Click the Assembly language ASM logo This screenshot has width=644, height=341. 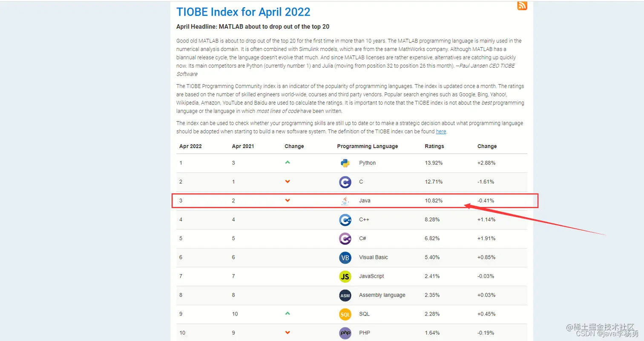pyautogui.click(x=345, y=295)
